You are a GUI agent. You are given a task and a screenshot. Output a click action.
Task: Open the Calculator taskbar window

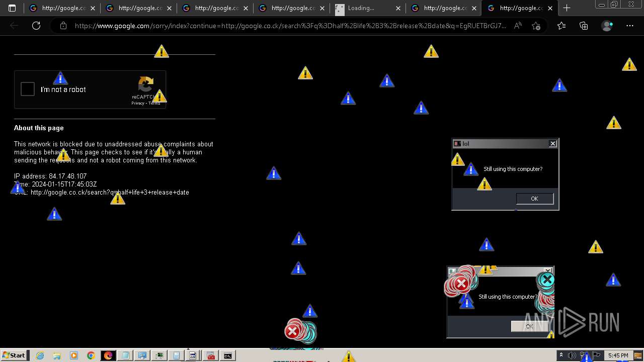click(176, 355)
